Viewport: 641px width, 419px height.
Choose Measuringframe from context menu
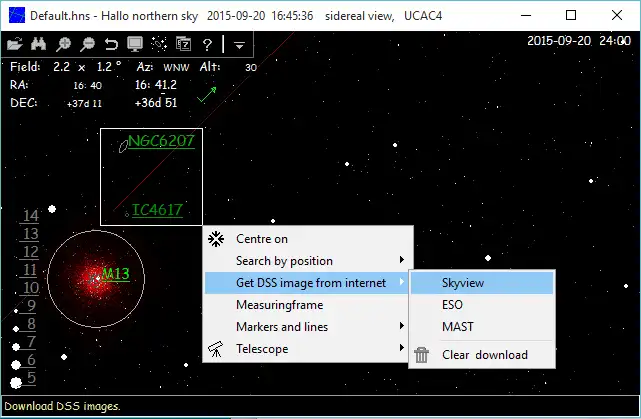[308, 305]
